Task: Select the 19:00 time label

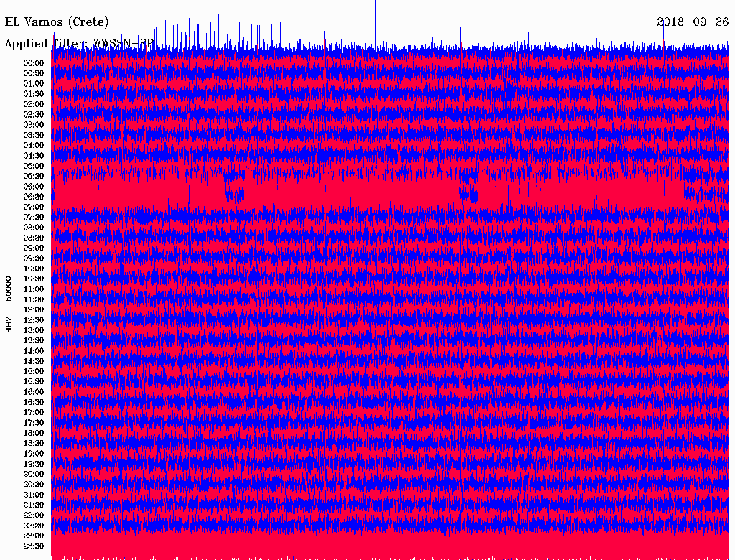Action: 34,454
